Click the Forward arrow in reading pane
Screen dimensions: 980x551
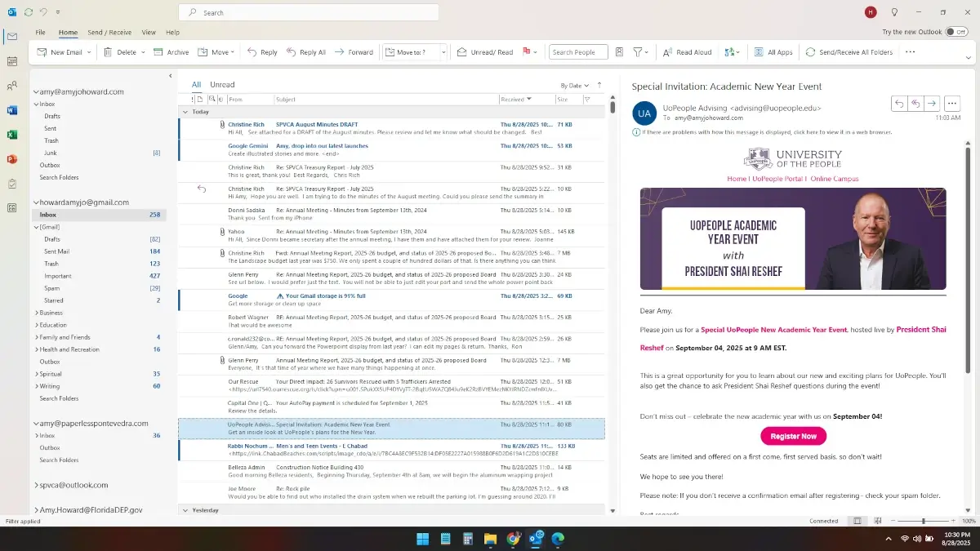click(x=932, y=104)
